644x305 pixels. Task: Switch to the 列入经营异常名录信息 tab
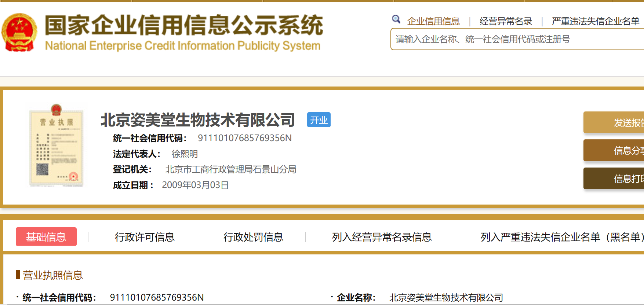point(382,237)
